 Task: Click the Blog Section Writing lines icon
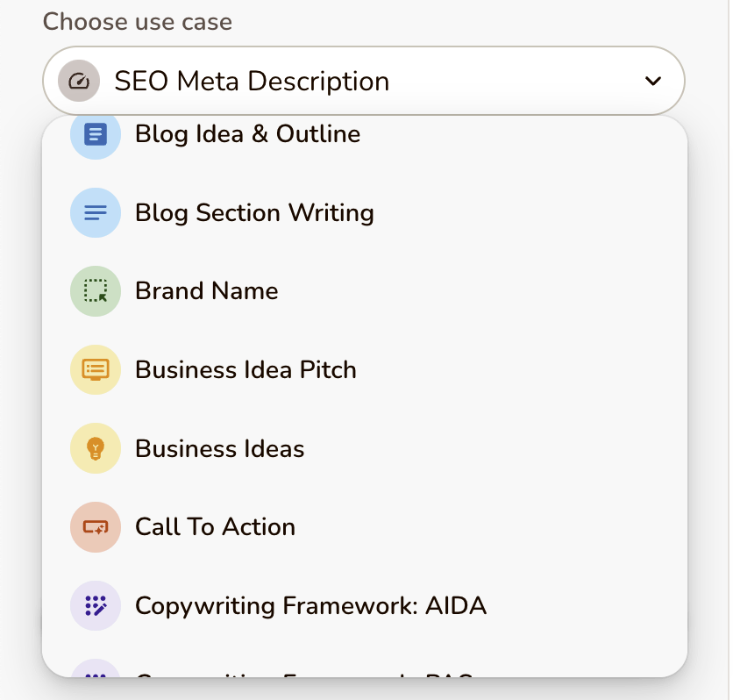95,213
